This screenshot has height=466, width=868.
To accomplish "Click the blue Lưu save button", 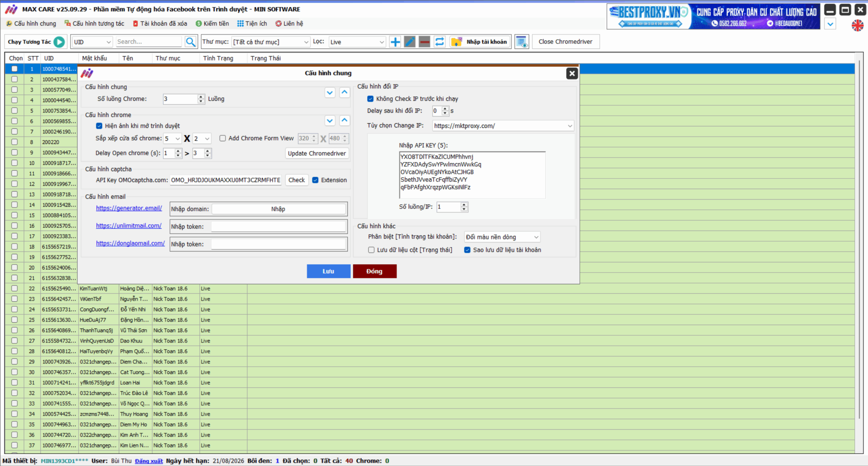I will (x=328, y=271).
